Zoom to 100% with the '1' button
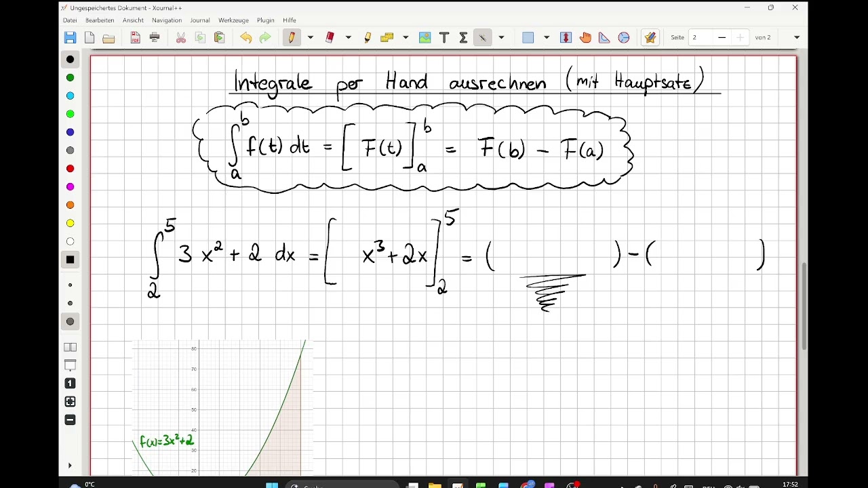The height and width of the screenshot is (488, 868). pos(70,384)
